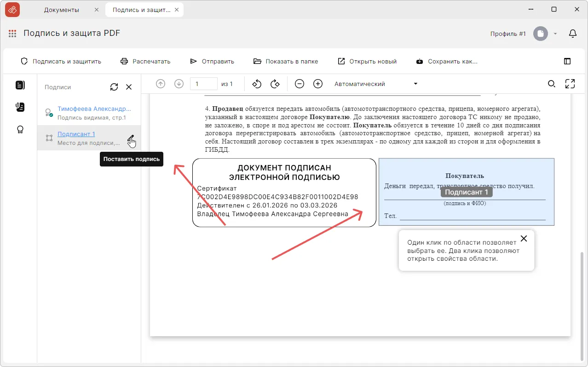Expand the Автоматический zoom dropdown

pos(415,84)
